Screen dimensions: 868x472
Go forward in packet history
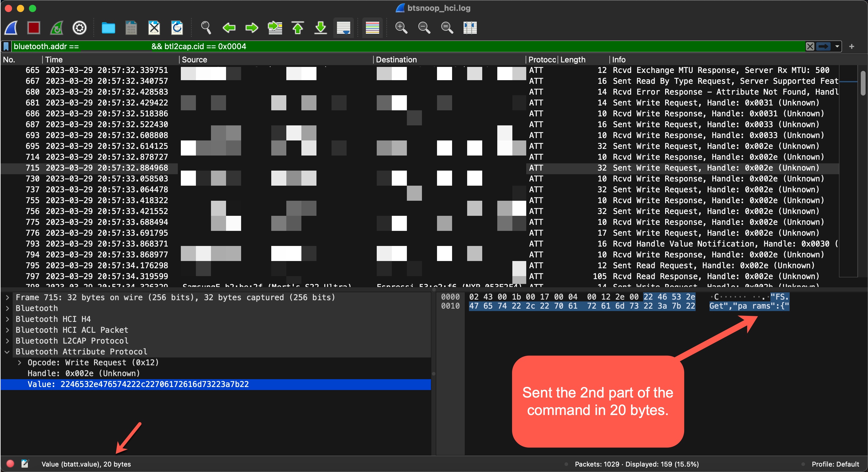click(252, 28)
